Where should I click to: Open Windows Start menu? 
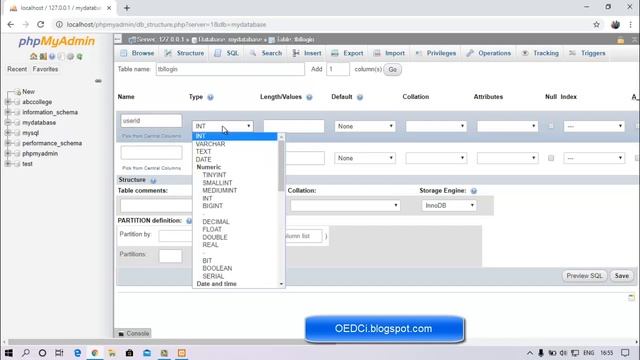coord(9,353)
